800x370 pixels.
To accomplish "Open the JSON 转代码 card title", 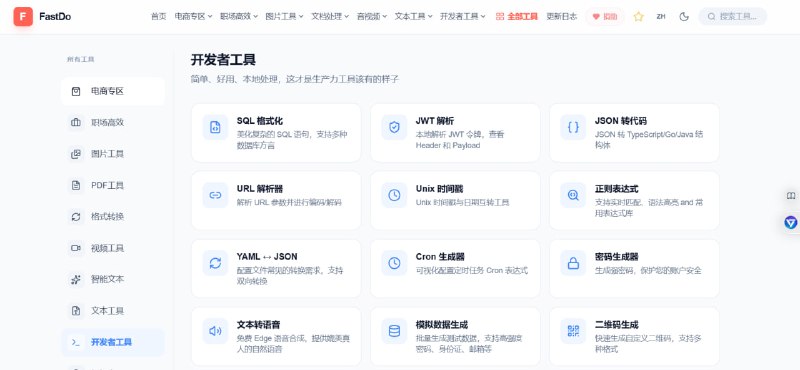I will [x=620, y=121].
